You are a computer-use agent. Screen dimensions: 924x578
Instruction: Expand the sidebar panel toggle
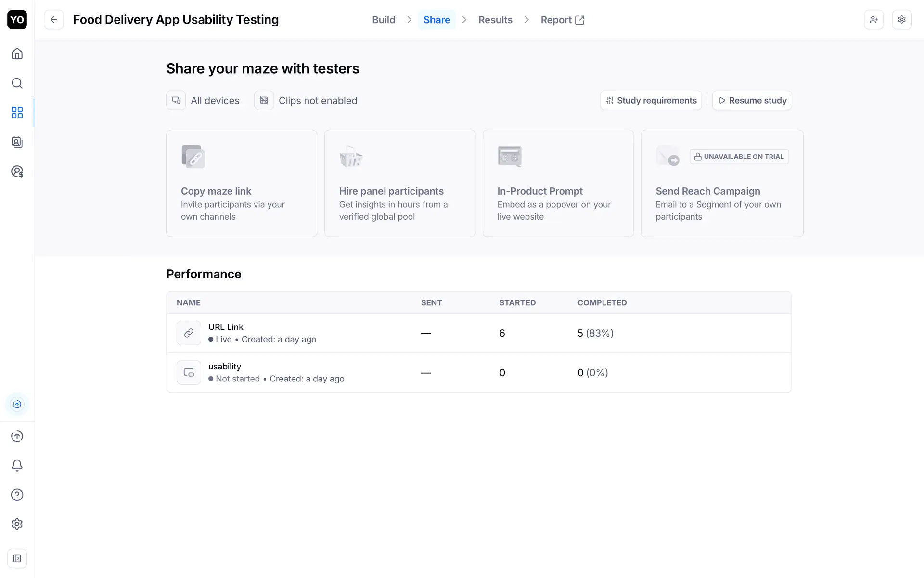coord(17,559)
